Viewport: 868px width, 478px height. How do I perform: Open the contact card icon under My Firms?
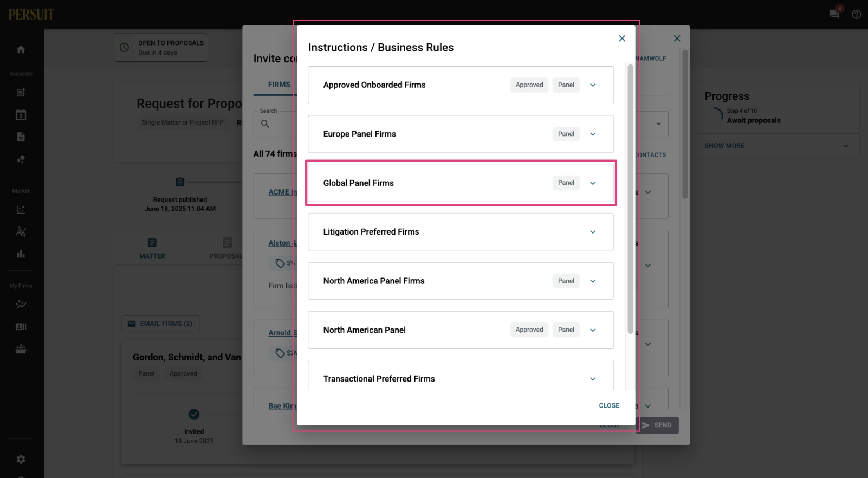pos(21,327)
